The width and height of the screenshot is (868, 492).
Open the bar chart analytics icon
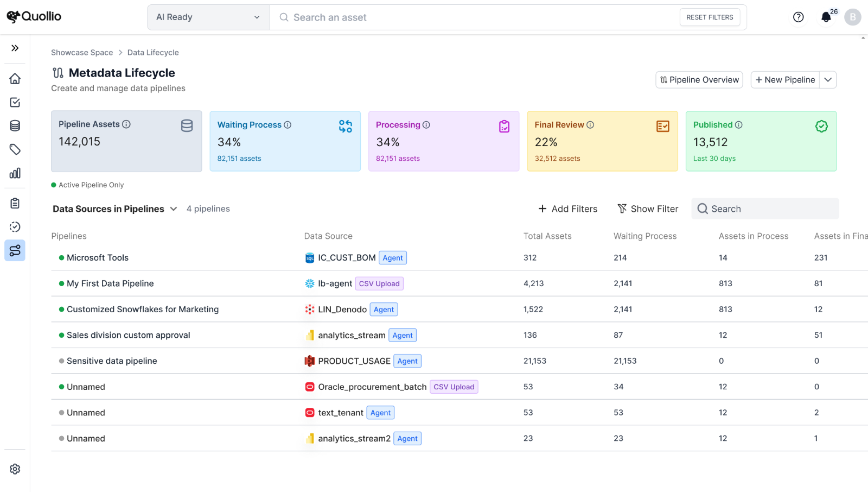coord(15,173)
